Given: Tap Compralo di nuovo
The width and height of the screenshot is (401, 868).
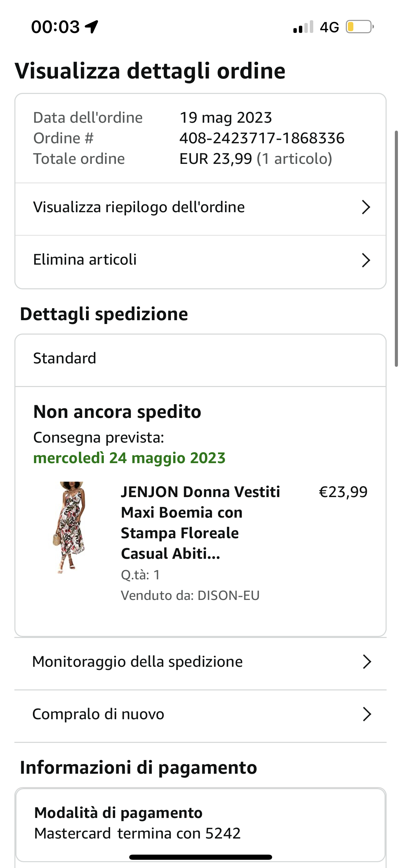Looking at the screenshot, I should click(x=98, y=714).
